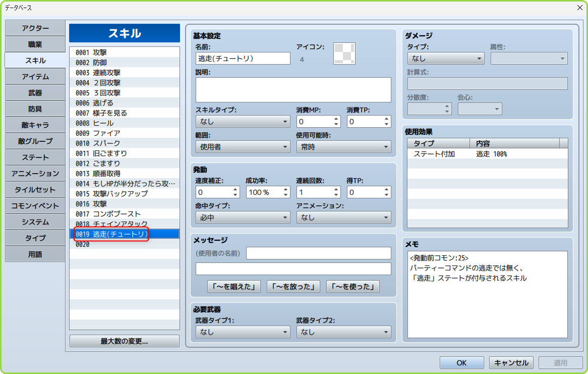The image size is (588, 374).
Task: Click the 最大数の変更... button
Action: [125, 341]
